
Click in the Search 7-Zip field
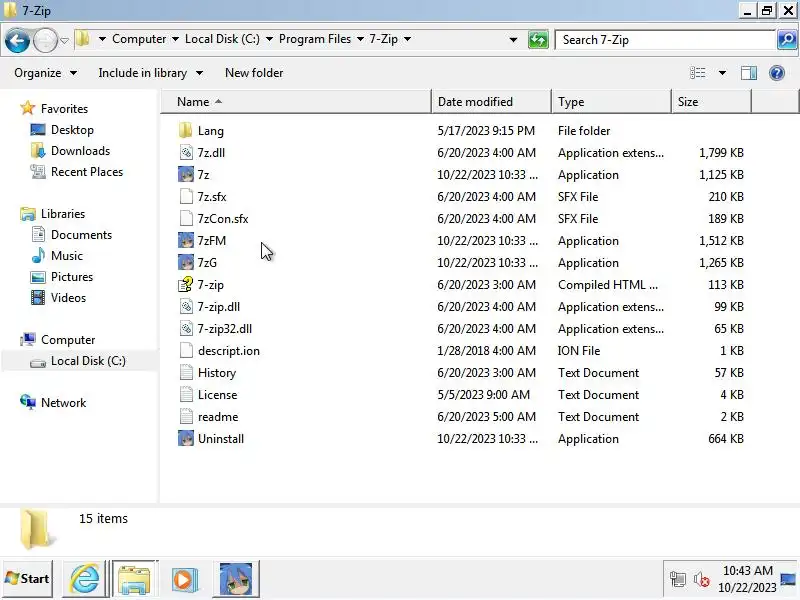pos(665,40)
